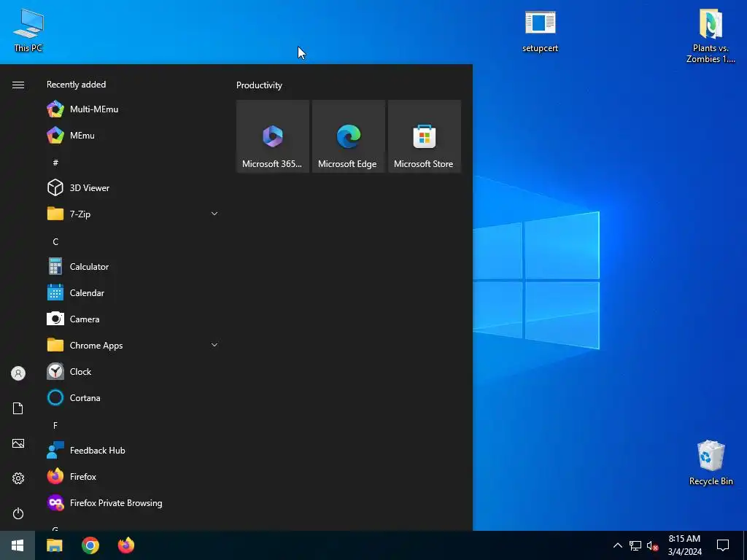Open Documents from the Start sidebar
The height and width of the screenshot is (560, 747).
click(x=18, y=408)
